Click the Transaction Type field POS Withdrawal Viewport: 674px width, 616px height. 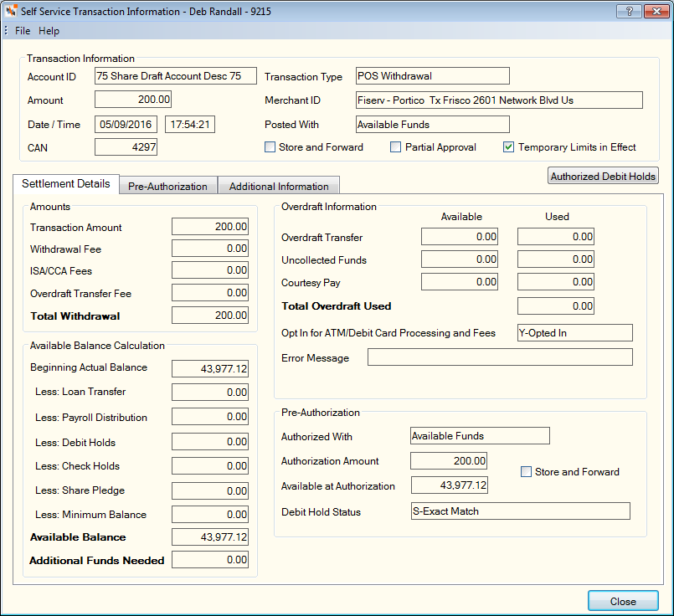pyautogui.click(x=432, y=76)
